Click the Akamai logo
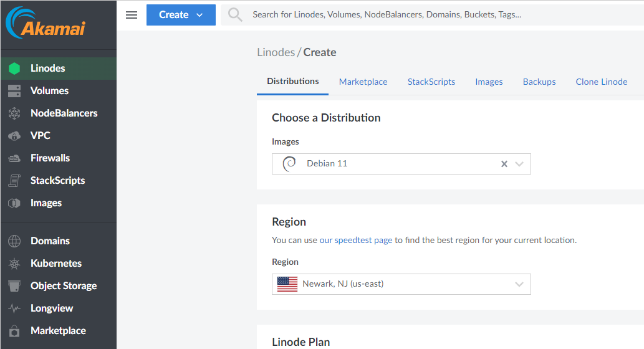Viewport: 644px width, 349px height. point(46,24)
